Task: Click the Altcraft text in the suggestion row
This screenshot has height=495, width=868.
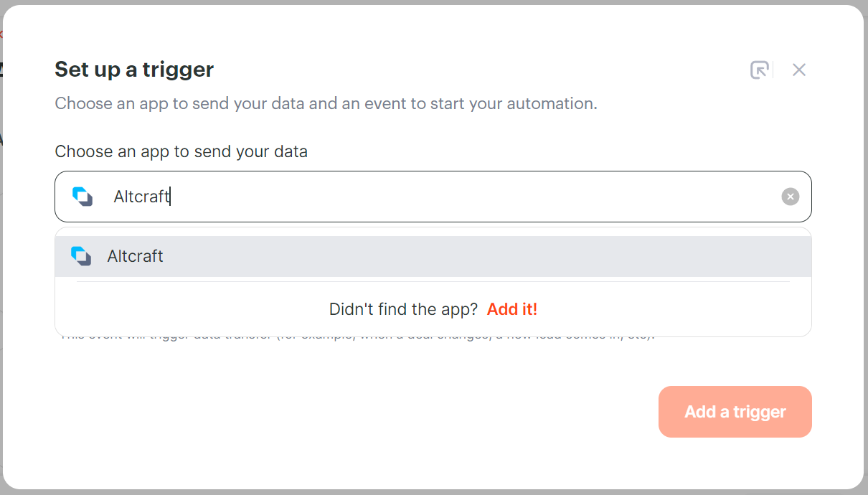Action: (x=136, y=256)
